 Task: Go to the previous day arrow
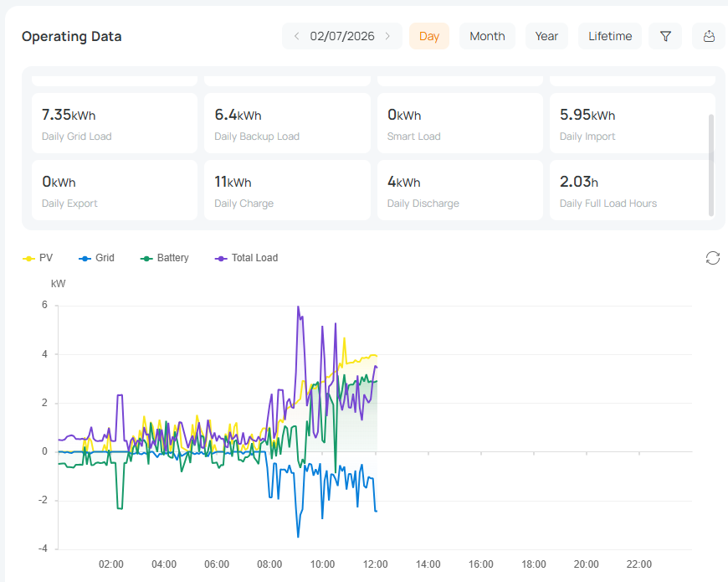click(297, 36)
